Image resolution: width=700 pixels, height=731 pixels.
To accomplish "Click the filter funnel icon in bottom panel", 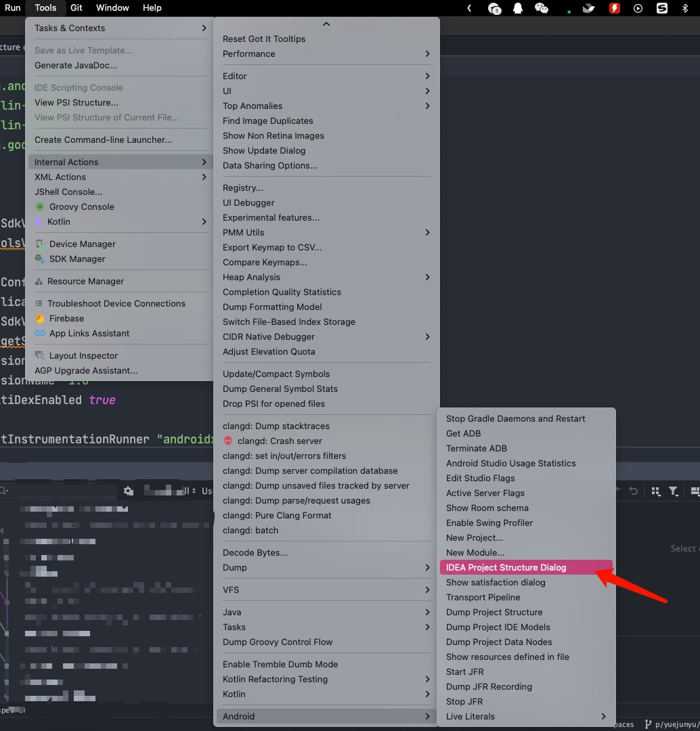I will point(674,491).
